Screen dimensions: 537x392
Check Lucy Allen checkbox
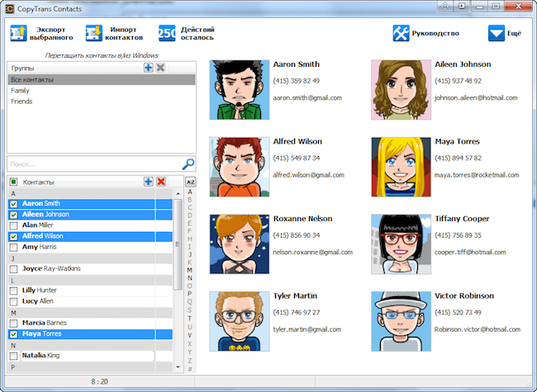pyautogui.click(x=14, y=302)
